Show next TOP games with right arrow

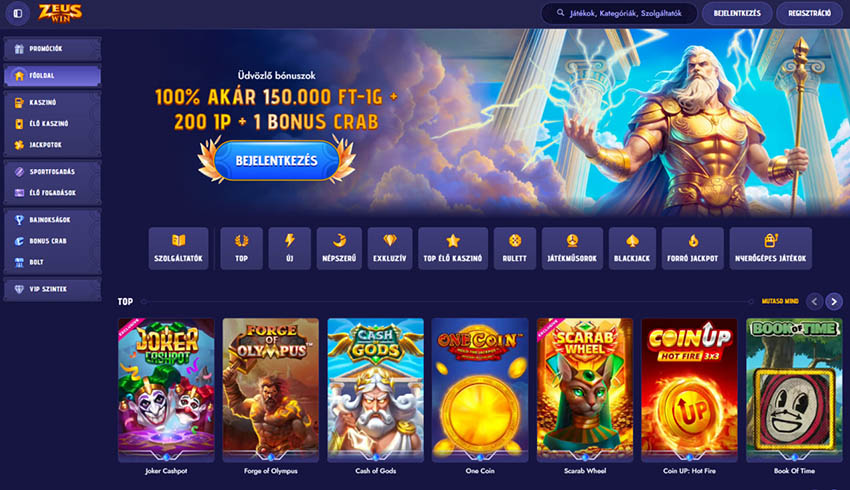pos(834,301)
